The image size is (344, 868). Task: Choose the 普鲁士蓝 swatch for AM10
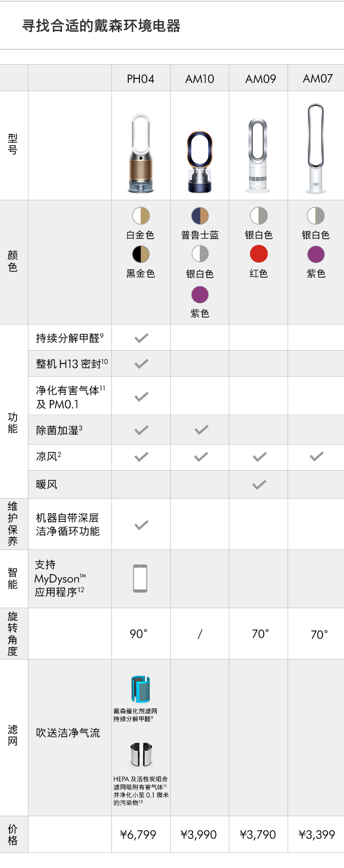[x=200, y=215]
